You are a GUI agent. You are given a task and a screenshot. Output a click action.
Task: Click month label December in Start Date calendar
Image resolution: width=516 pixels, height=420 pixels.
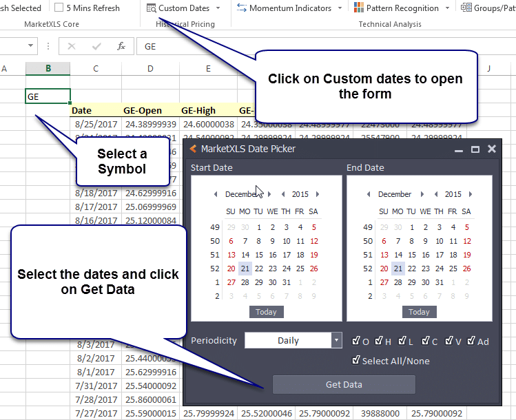coord(240,194)
